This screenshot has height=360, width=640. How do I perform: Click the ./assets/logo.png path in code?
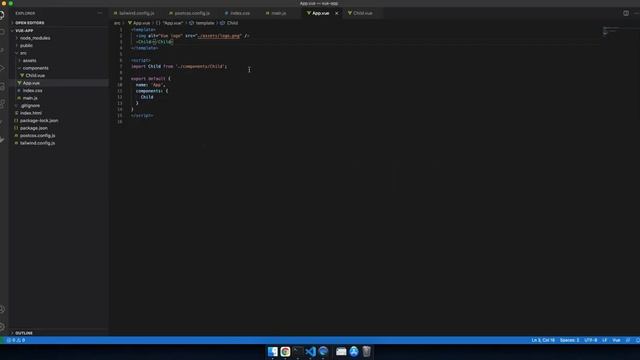pos(219,36)
